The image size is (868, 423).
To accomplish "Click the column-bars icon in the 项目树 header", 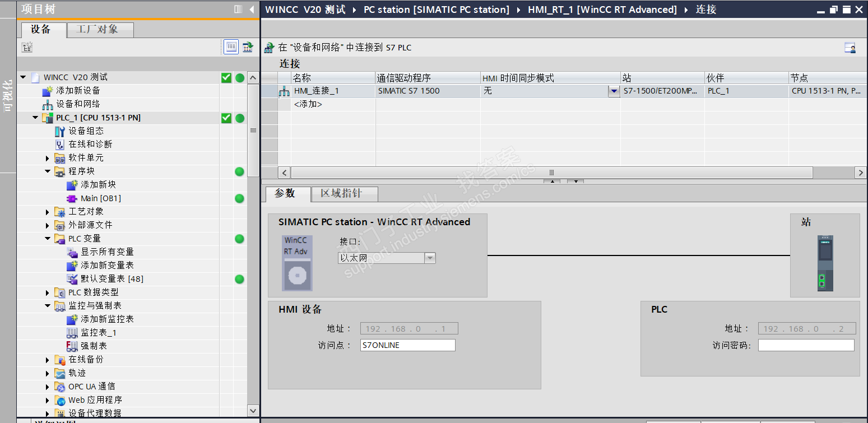I will (x=238, y=10).
